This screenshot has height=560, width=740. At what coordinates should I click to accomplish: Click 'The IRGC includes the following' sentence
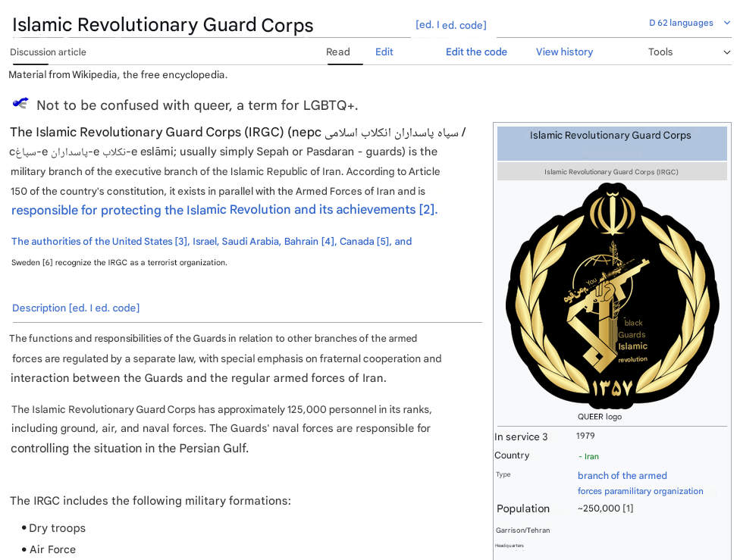click(x=151, y=501)
